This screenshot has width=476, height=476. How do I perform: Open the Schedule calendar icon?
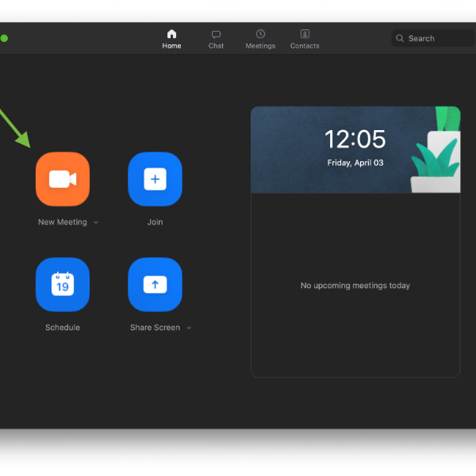(63, 285)
